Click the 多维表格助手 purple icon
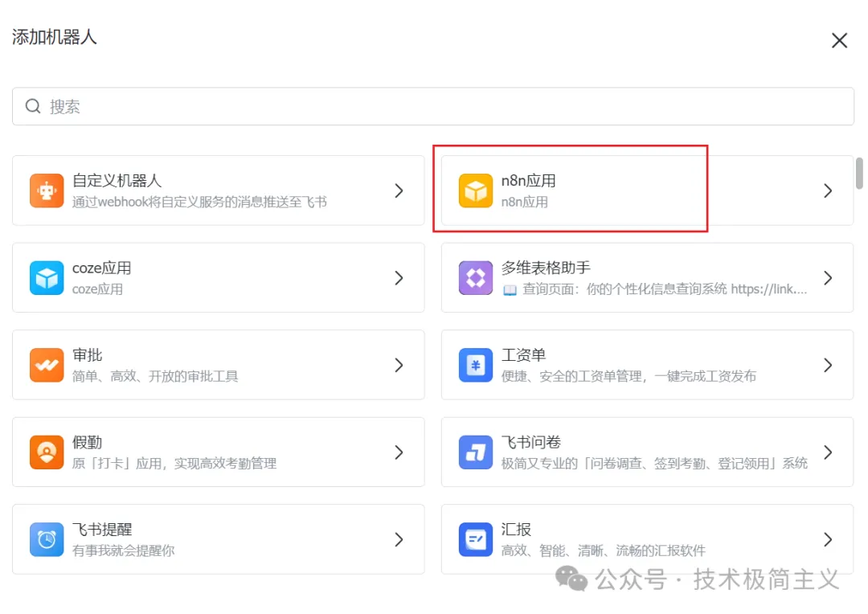The image size is (868, 614). tap(476, 278)
